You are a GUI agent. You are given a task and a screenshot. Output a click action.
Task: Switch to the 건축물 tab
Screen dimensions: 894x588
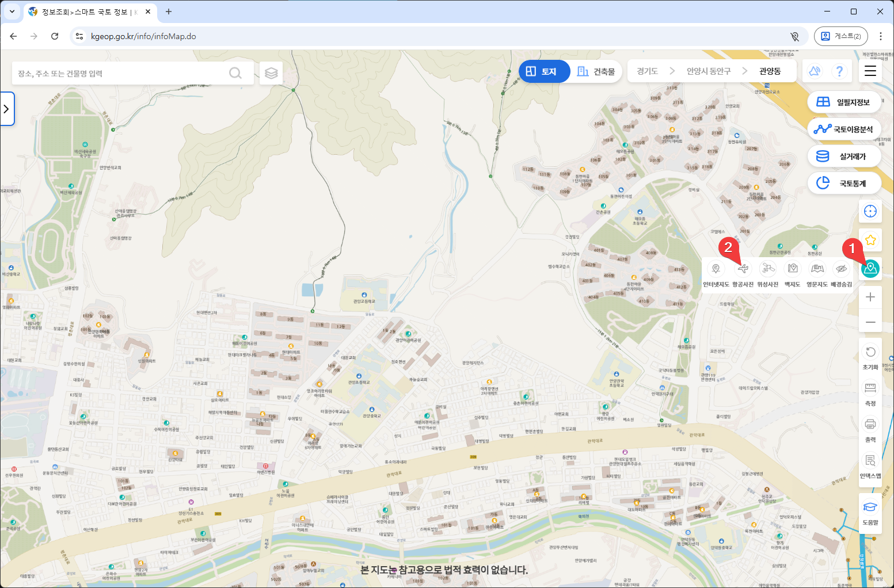[x=596, y=71]
